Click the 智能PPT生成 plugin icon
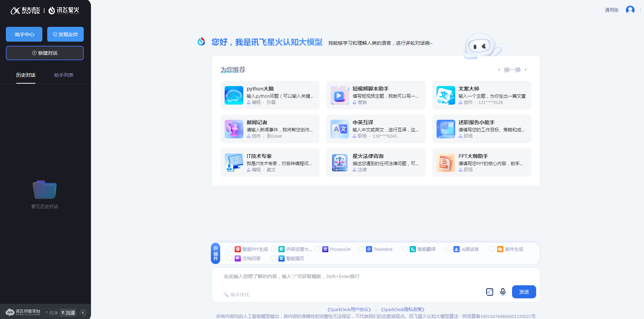The width and height of the screenshot is (644, 319). [238, 249]
